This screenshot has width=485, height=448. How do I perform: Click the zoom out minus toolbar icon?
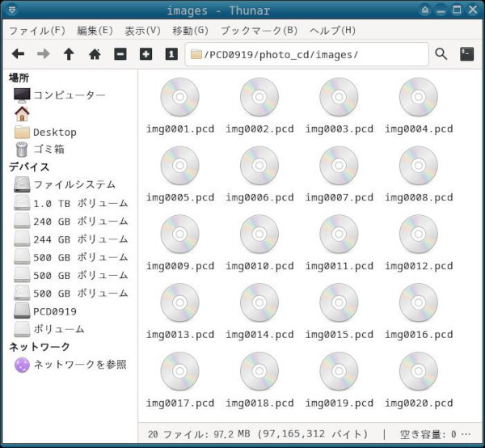120,54
